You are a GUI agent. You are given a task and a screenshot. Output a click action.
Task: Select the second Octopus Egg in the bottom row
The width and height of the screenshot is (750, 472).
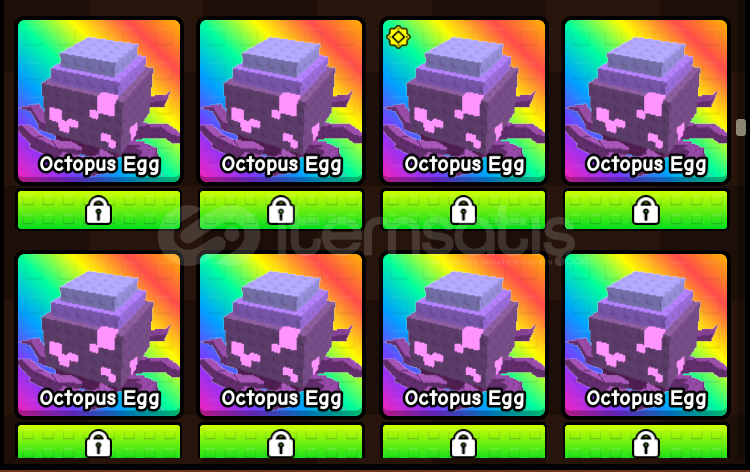281,335
